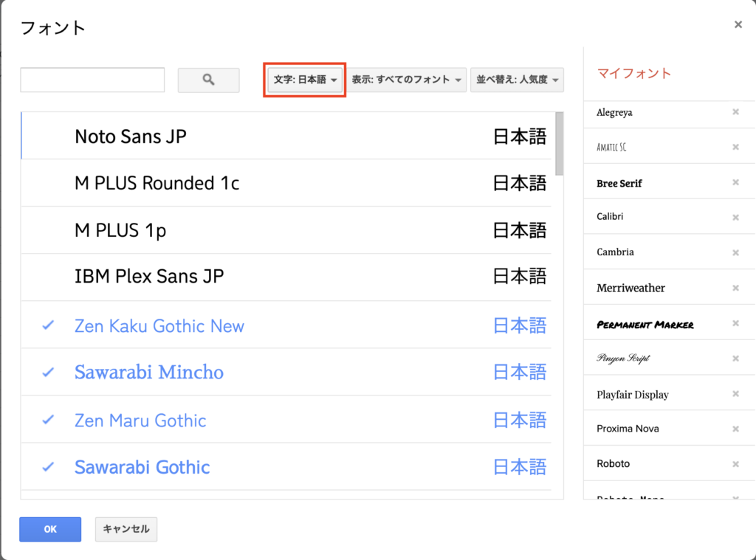Open the 文字: 日本語 script dropdown
Screen dimensions: 756x560
click(x=306, y=80)
